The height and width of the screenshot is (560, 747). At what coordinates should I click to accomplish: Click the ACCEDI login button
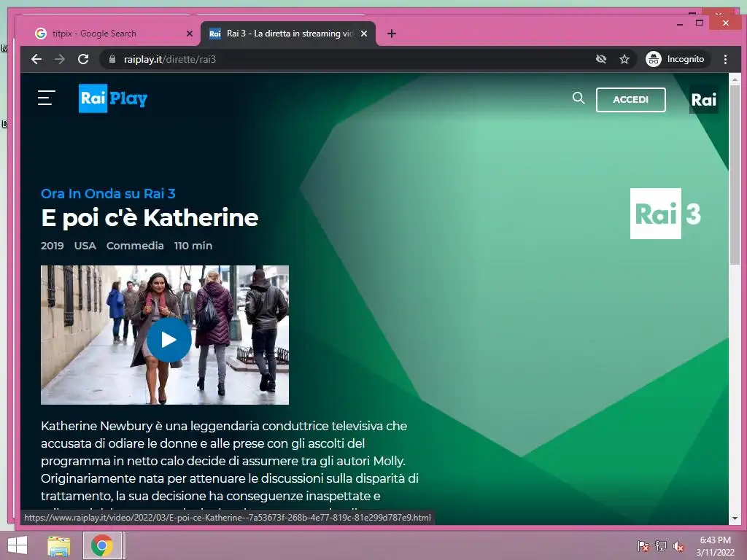630,99
